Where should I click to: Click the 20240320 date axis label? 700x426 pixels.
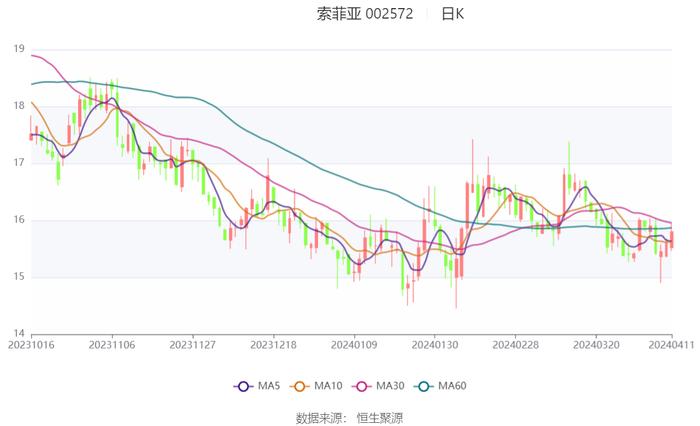pyautogui.click(x=596, y=345)
